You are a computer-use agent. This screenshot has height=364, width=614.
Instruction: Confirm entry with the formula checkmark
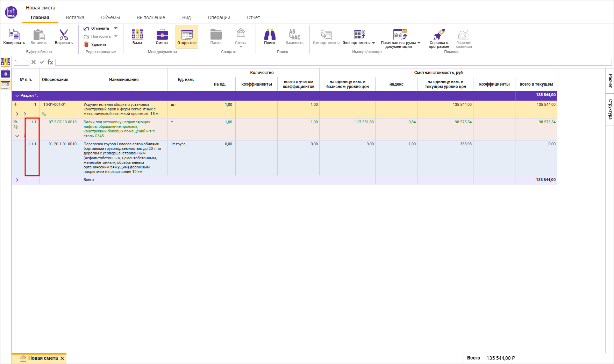(42, 62)
